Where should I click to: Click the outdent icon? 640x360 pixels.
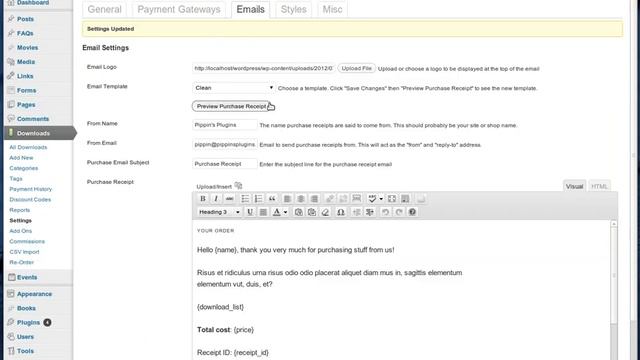[356, 212]
